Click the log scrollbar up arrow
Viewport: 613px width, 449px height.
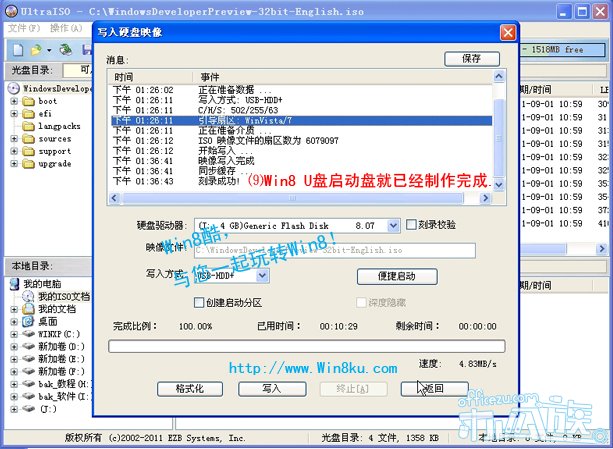499,76
